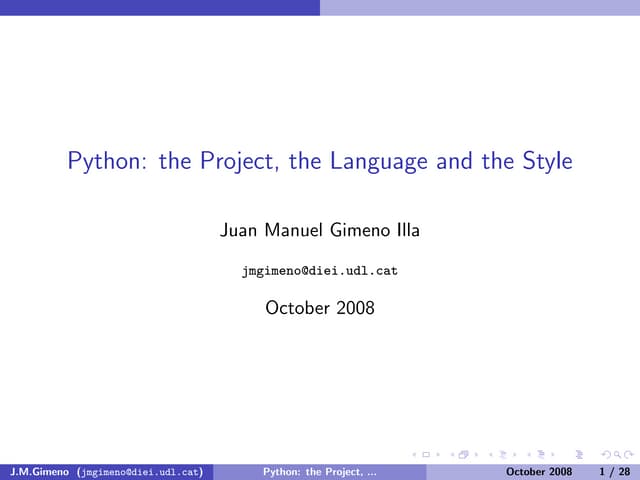Click the go forward arrow icon

click(x=625, y=456)
